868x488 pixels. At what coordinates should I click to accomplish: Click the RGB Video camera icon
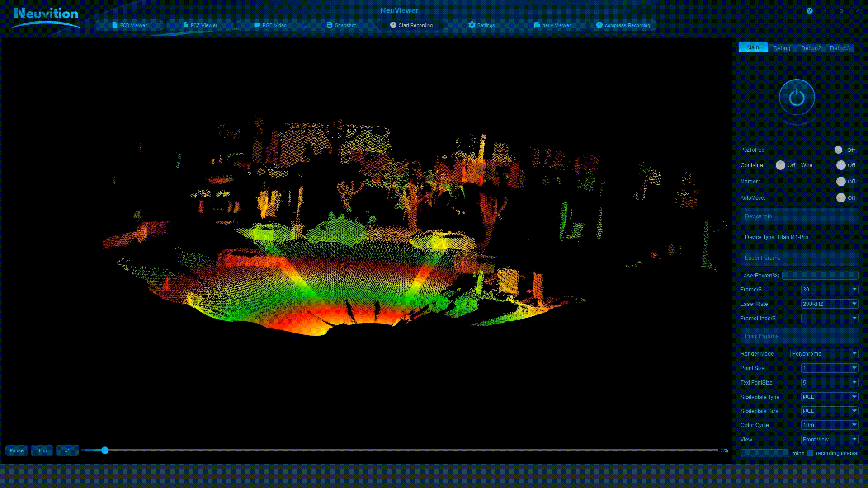click(257, 25)
